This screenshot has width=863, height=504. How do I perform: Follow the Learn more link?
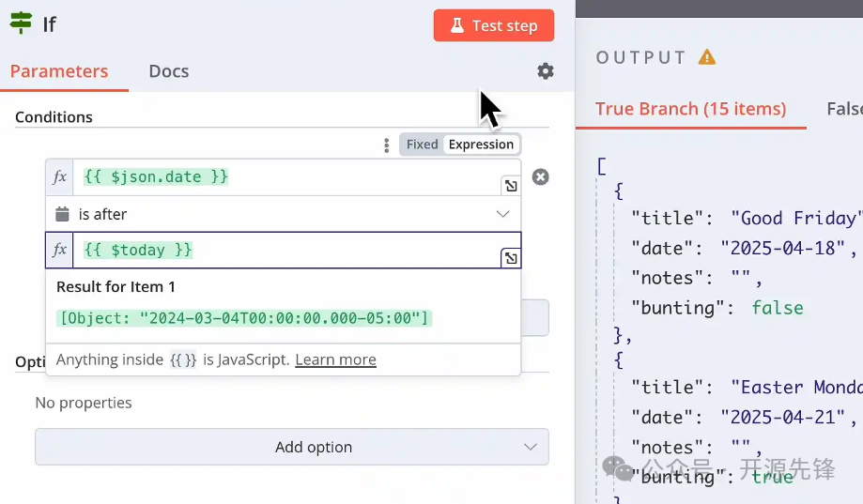coord(336,359)
